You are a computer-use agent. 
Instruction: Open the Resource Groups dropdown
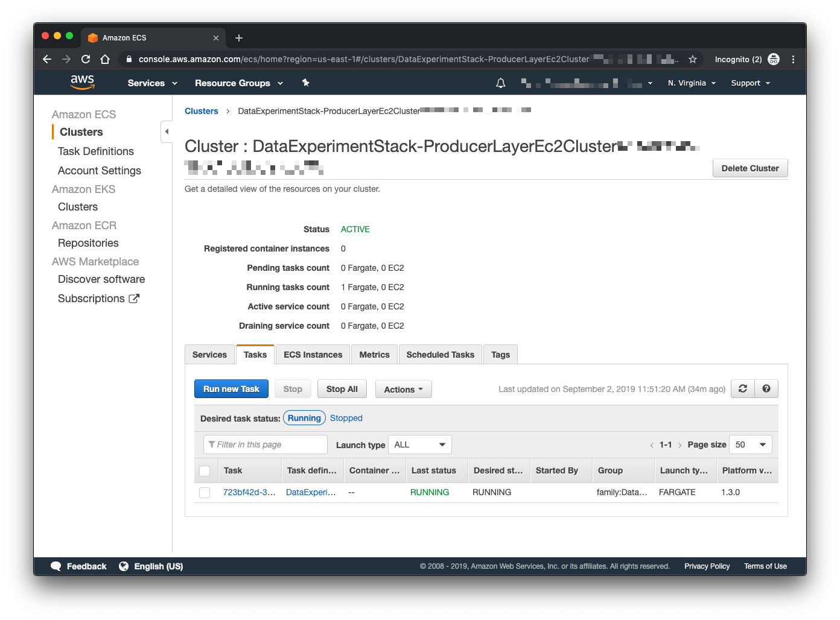(x=239, y=83)
